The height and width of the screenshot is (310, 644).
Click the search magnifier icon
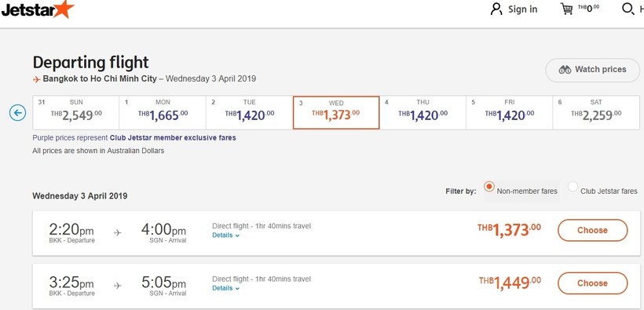(628, 9)
